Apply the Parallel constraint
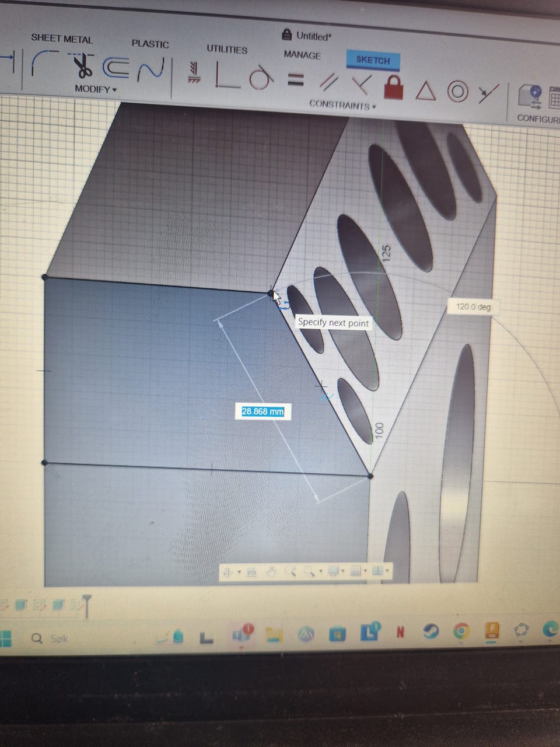This screenshot has height=747, width=560. tap(330, 82)
